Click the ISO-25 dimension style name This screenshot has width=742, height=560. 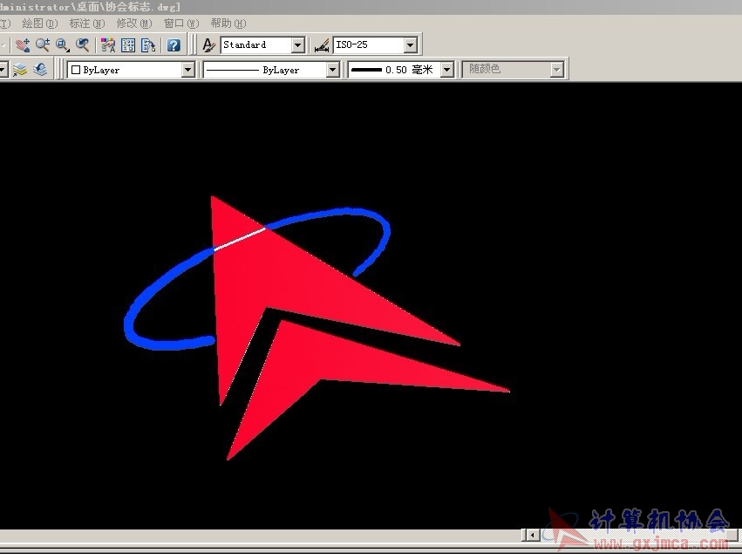pyautogui.click(x=351, y=45)
